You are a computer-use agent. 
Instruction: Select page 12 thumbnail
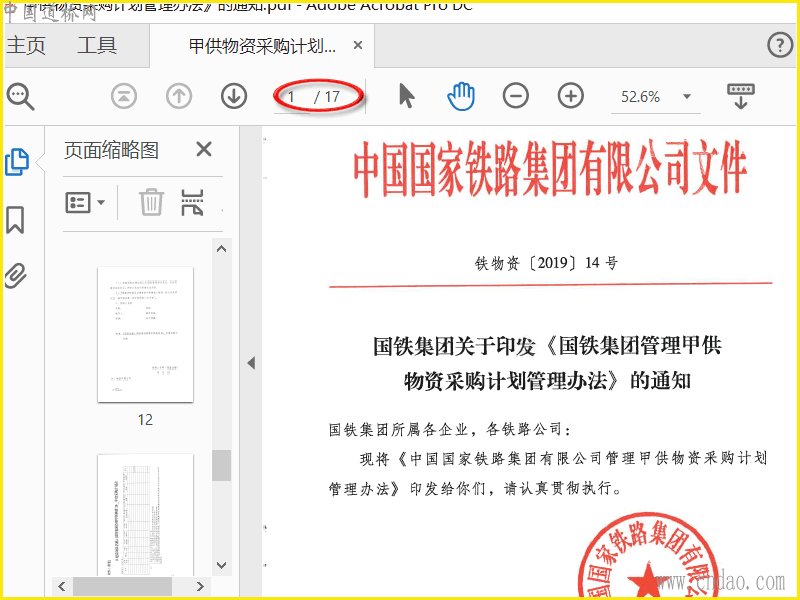(x=145, y=334)
